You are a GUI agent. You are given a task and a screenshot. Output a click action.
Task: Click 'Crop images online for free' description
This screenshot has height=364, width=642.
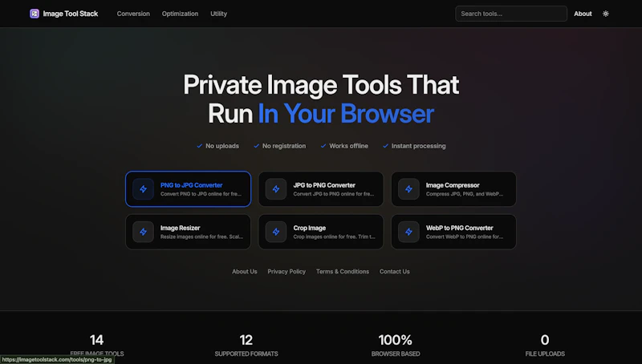(x=334, y=237)
